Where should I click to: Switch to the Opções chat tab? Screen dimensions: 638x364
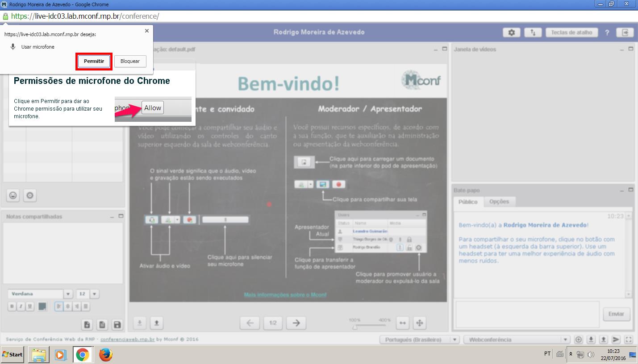(x=499, y=202)
